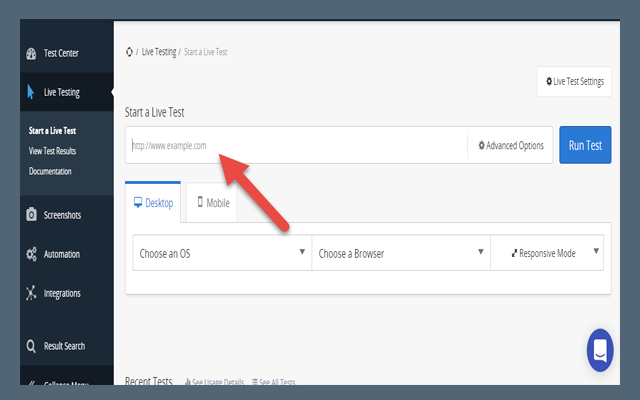The width and height of the screenshot is (640, 400).
Task: Click the Result Search magnifier icon
Action: 31,346
